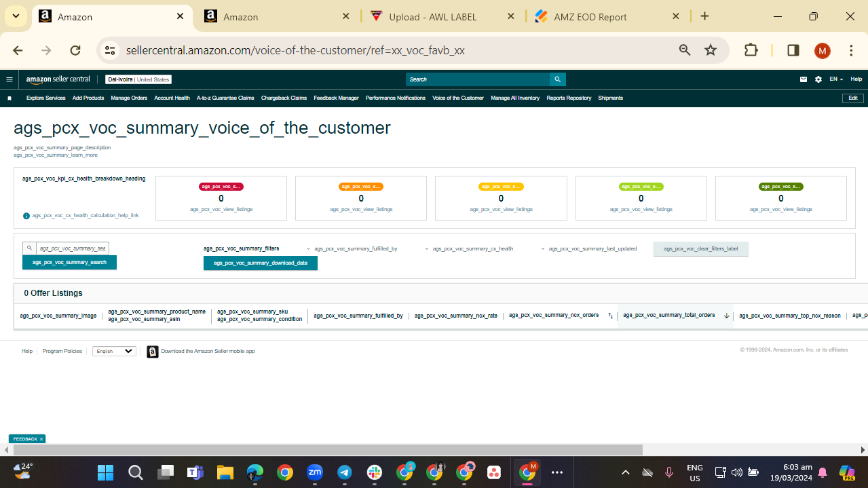Screen dimensions: 868x488
Task: Expand the summary_cx_health filter
Action: click(469, 249)
